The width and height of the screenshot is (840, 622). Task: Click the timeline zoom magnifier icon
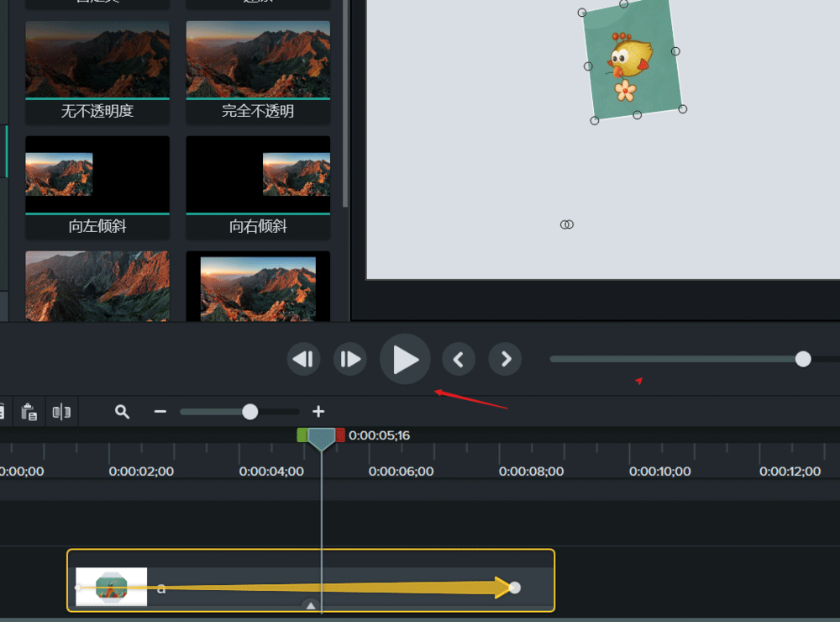coord(123,412)
